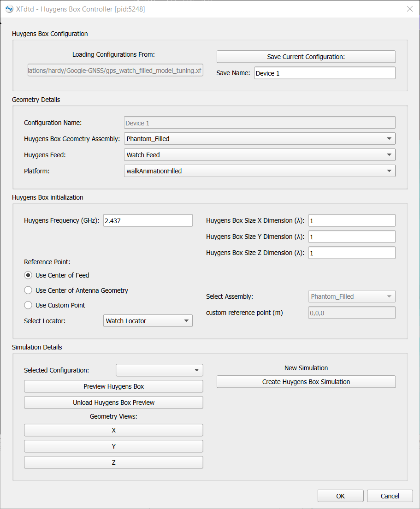Click Create Huygens Box Simulation button
This screenshot has height=509, width=420.
click(306, 382)
